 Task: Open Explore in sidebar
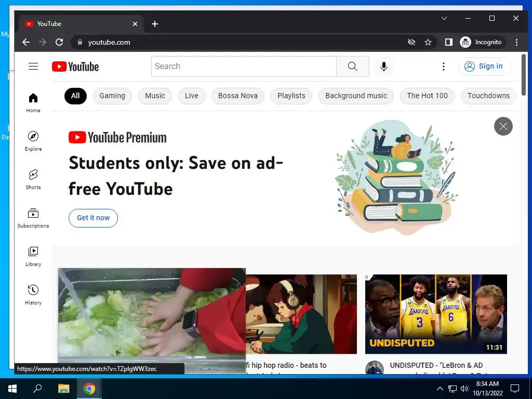click(x=33, y=141)
